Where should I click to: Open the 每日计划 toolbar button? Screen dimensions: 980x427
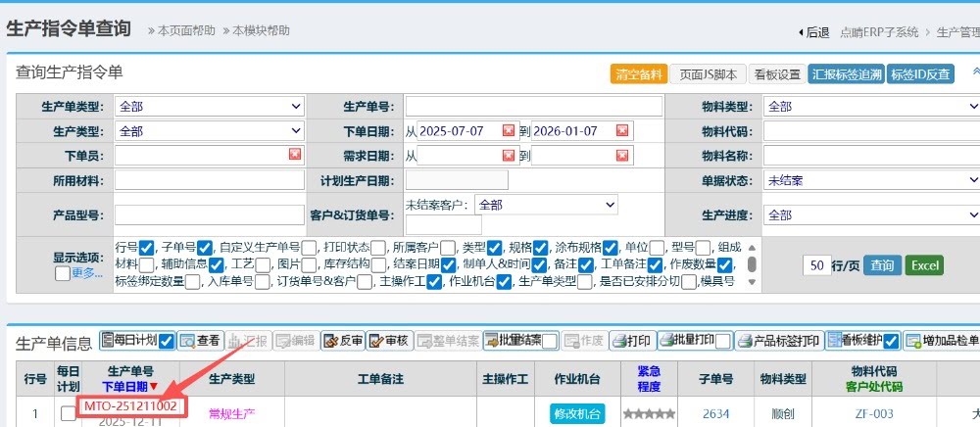coord(128,341)
